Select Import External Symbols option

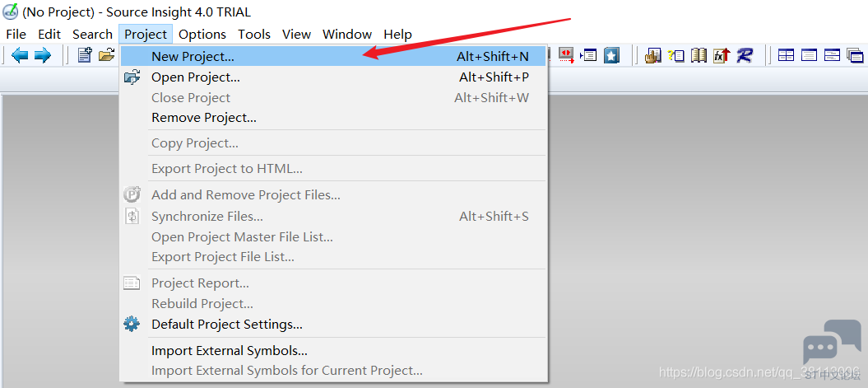point(229,351)
